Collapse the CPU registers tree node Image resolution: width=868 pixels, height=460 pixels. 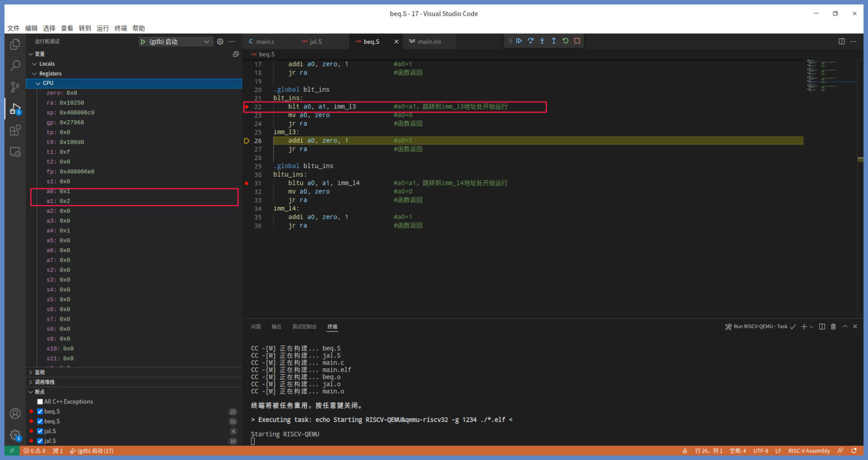pos(38,83)
